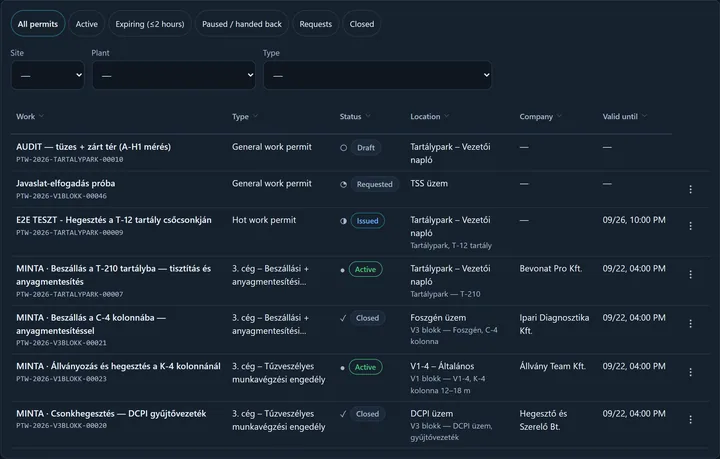Open MINTA Beszállás a T-210 tartályba permit
This screenshot has height=459, width=720.
tap(113, 275)
